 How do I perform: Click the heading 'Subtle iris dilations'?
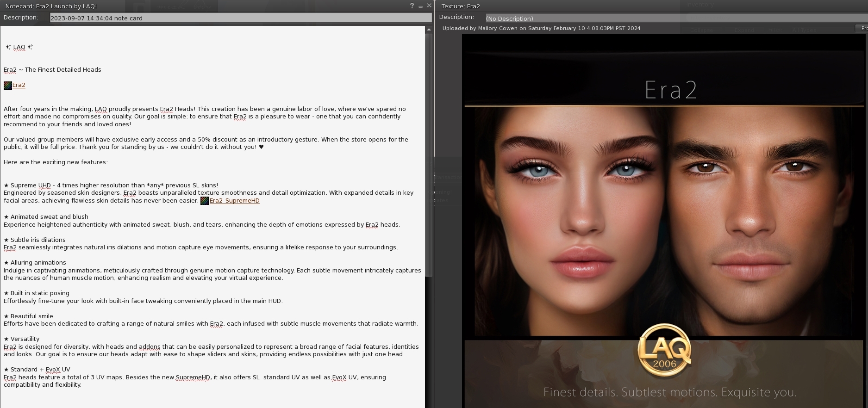35,240
